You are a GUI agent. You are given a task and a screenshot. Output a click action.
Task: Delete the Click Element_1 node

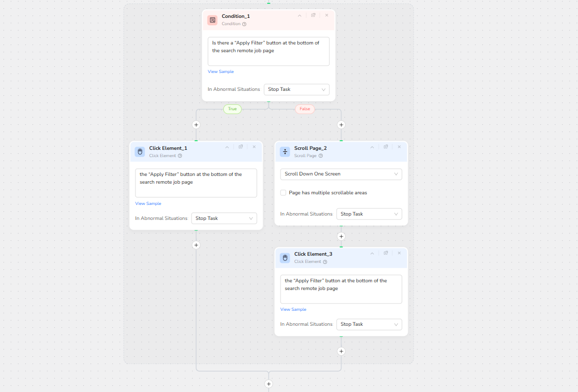254,147
